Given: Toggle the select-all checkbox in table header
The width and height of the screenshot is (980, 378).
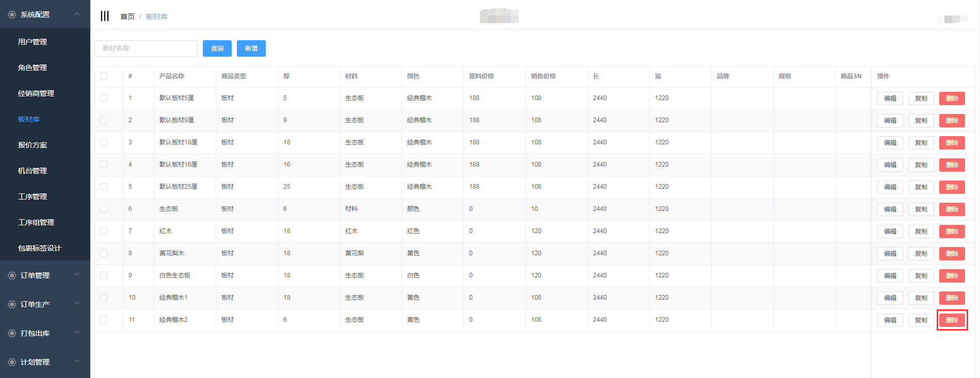Looking at the screenshot, I should (x=104, y=76).
